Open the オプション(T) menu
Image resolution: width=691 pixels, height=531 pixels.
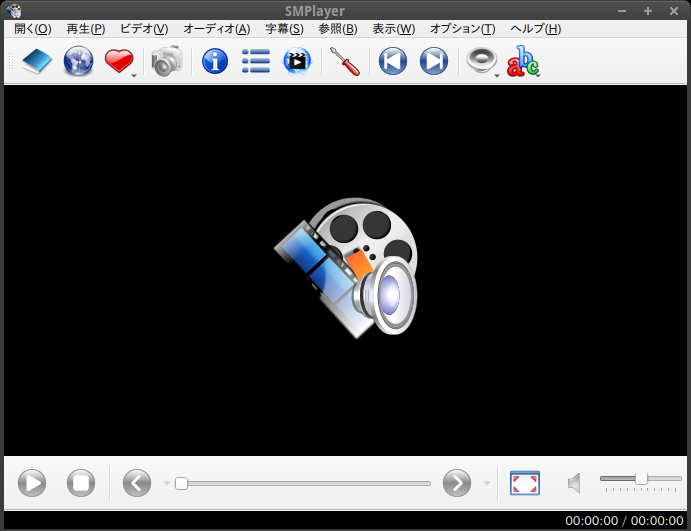(462, 29)
